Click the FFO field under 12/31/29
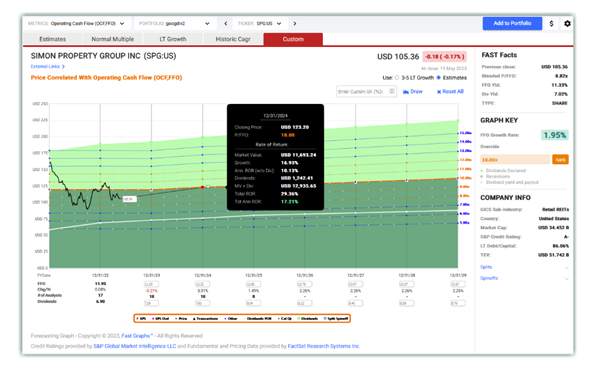Image resolution: width=592 pixels, height=368 pixels. 458,284
